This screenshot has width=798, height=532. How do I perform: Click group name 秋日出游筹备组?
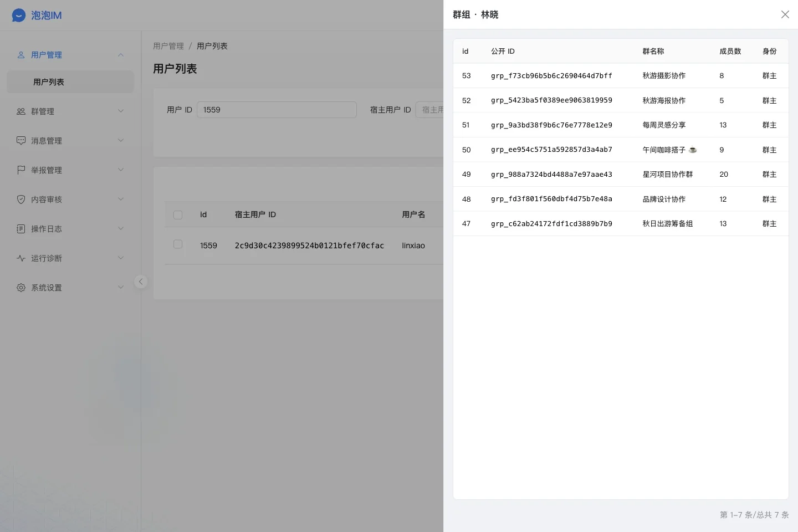pyautogui.click(x=668, y=224)
